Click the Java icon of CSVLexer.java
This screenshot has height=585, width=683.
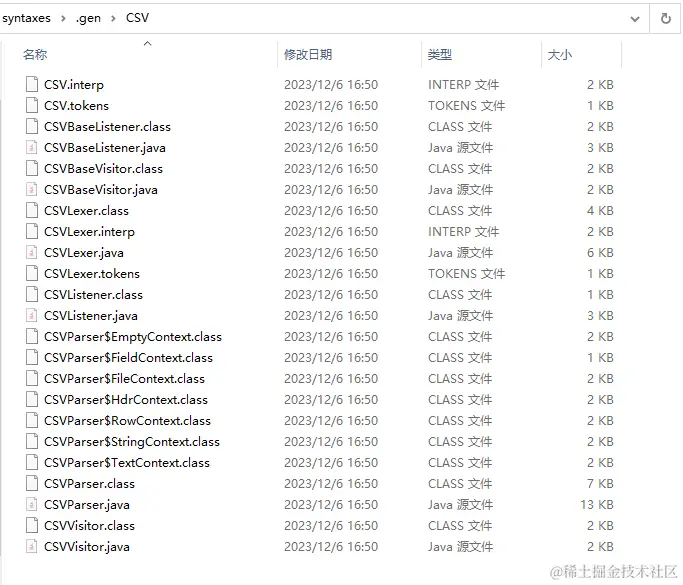point(32,252)
